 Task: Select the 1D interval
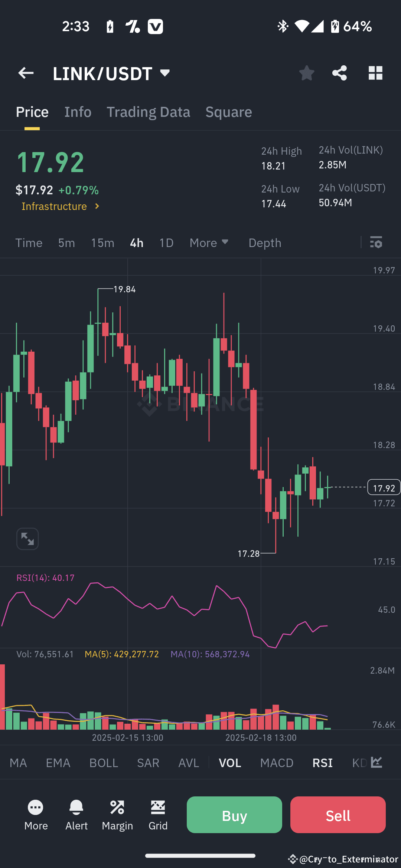[x=166, y=243]
